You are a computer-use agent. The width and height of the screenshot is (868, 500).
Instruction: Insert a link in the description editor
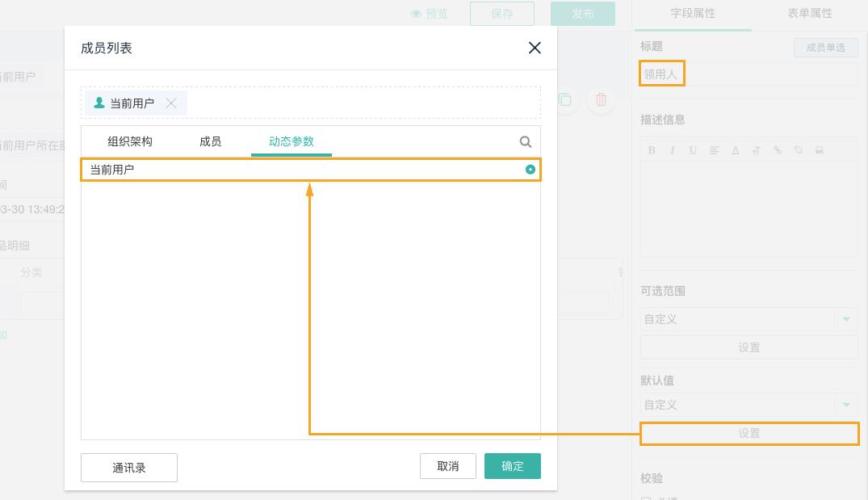(x=778, y=150)
